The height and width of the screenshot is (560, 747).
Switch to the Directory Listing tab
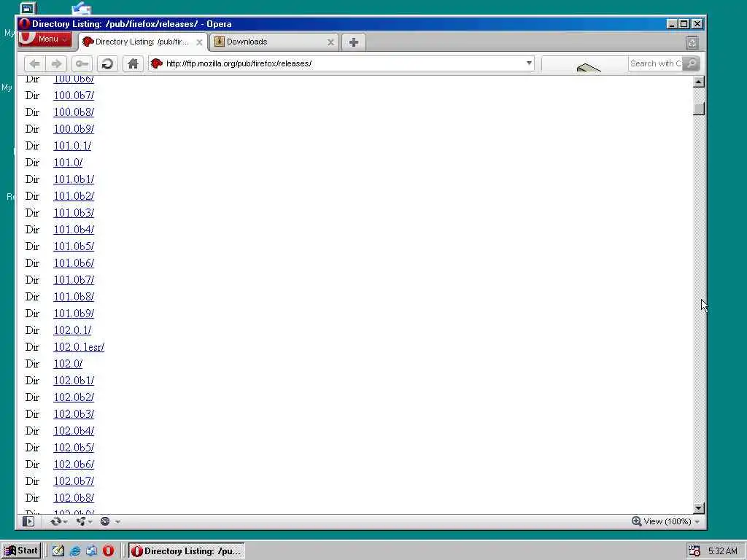coord(142,42)
